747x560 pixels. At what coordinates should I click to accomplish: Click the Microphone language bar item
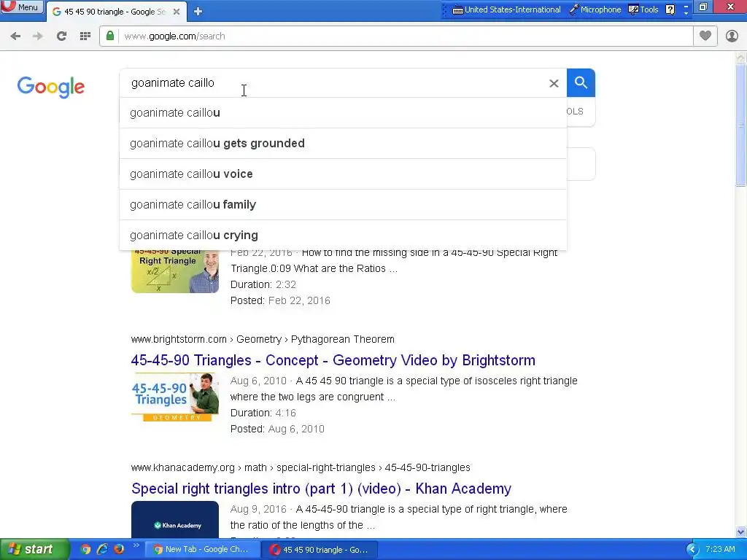[595, 9]
